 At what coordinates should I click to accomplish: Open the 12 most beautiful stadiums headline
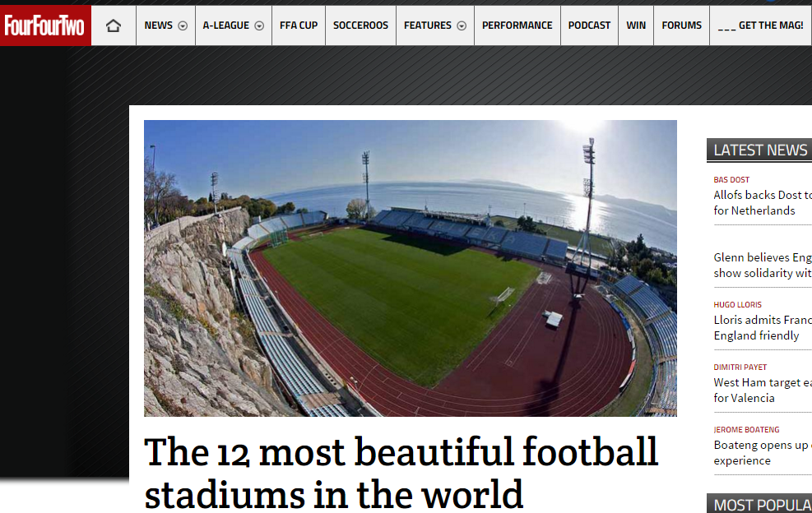pyautogui.click(x=401, y=473)
